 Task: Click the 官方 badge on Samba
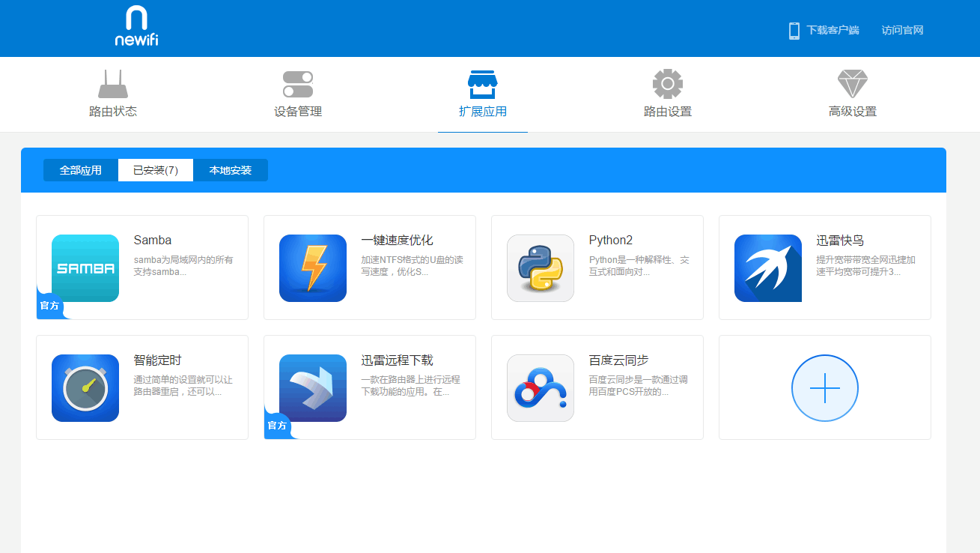point(49,306)
